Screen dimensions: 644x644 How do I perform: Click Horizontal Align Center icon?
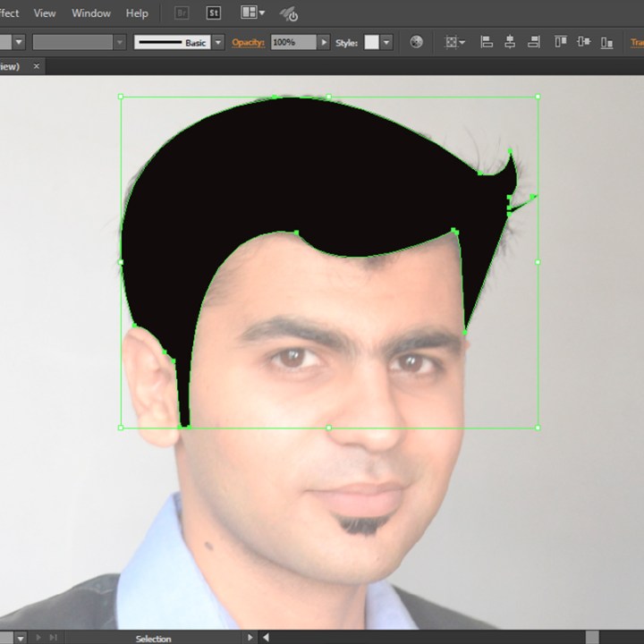(510, 42)
